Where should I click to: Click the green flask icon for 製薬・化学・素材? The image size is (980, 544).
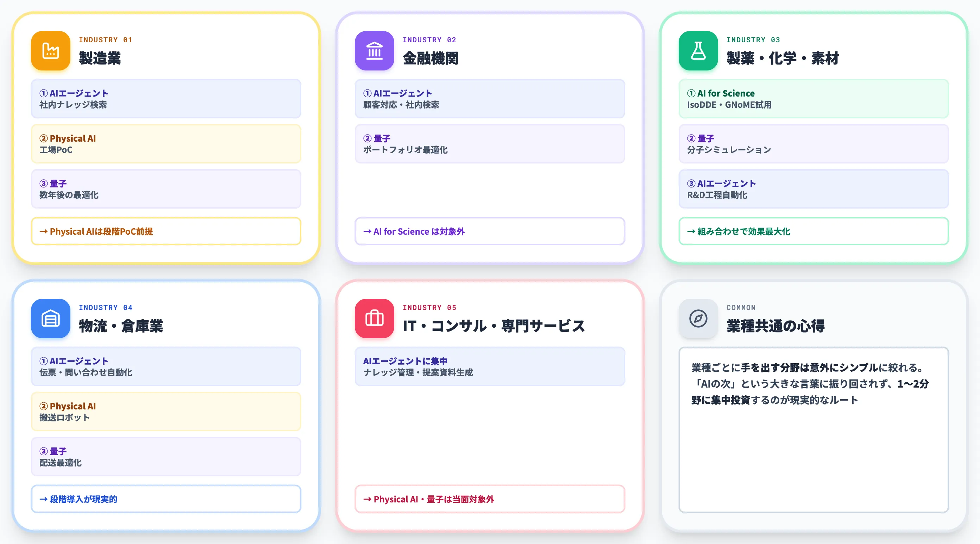[x=698, y=51]
